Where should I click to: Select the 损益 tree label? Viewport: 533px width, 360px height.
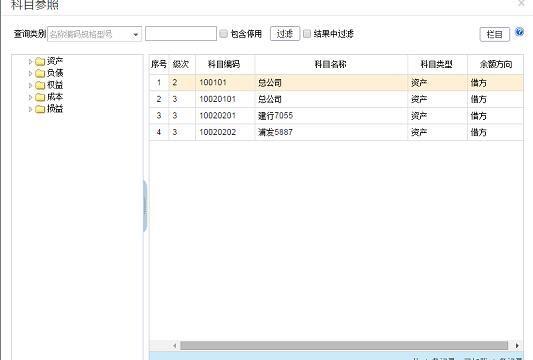click(x=55, y=109)
